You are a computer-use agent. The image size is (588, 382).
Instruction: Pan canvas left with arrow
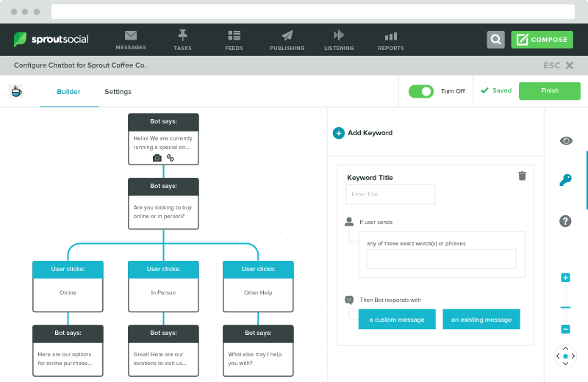(x=558, y=356)
